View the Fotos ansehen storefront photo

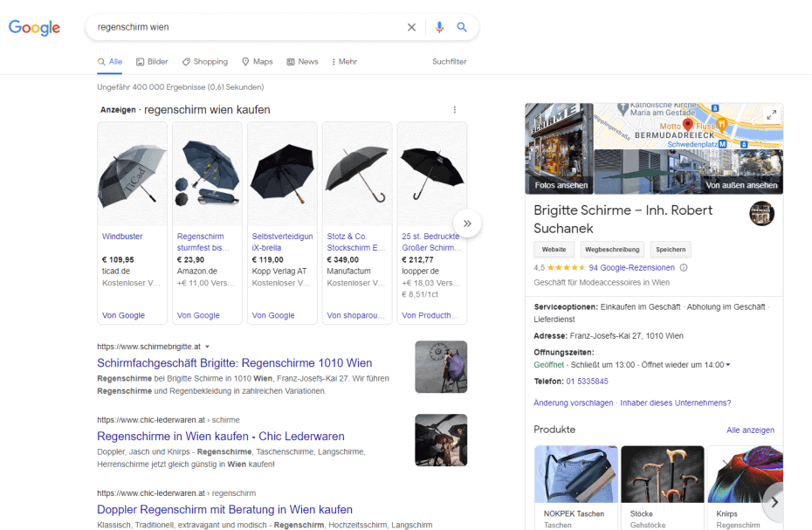coord(560,148)
